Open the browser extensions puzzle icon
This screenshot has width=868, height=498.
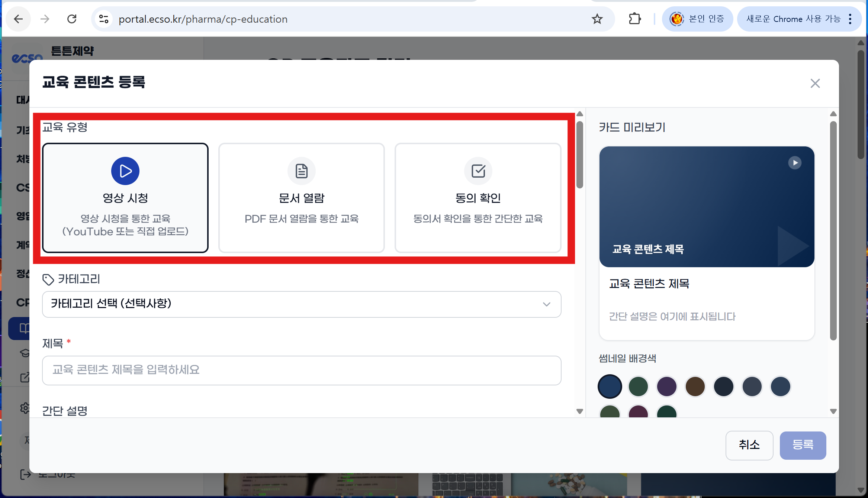[x=634, y=19]
